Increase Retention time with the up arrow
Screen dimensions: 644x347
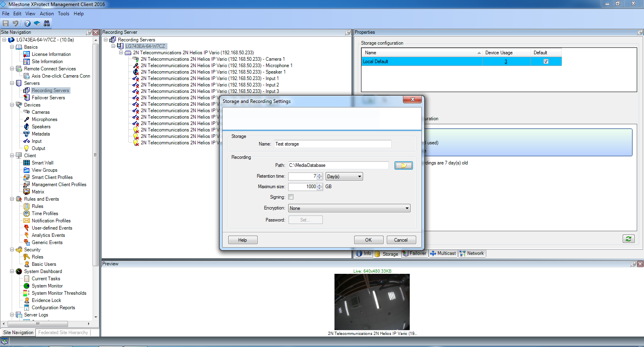click(320, 175)
